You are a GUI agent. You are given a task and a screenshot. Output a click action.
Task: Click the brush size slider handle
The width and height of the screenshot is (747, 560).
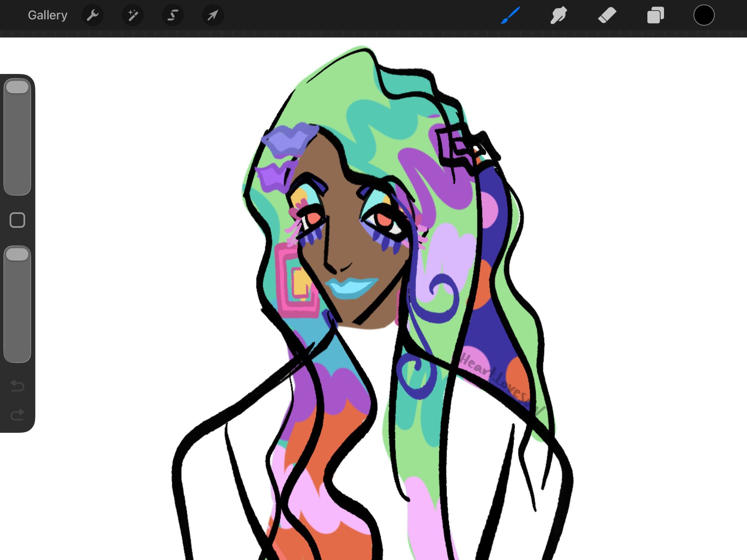[x=17, y=87]
